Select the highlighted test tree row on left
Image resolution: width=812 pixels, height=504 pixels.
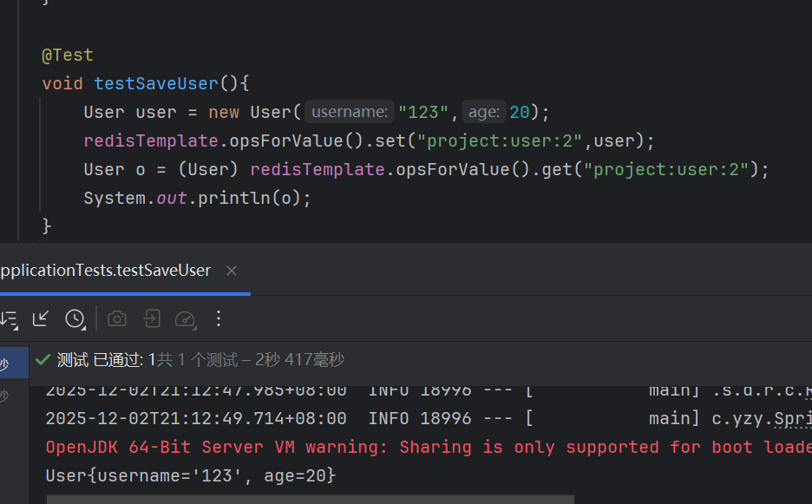tap(14, 363)
